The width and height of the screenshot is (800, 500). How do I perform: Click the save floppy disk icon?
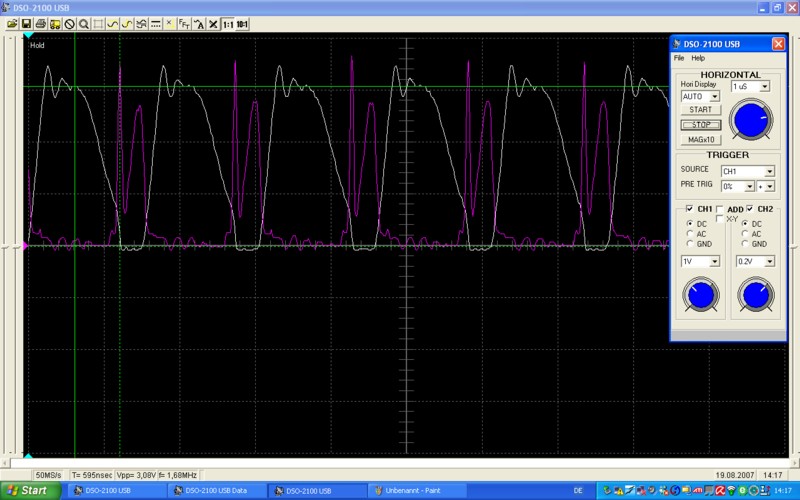[x=27, y=24]
